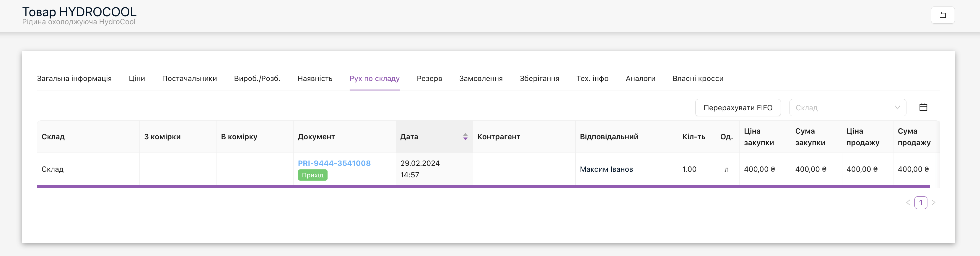Open document link PRI-9444-3541008
Image resolution: width=980 pixels, height=256 pixels.
334,163
